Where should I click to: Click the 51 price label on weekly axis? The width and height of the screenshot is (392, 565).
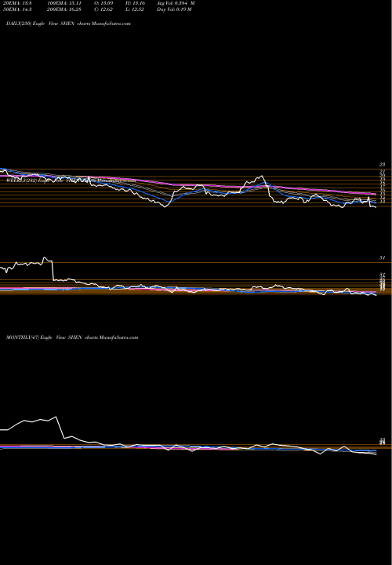click(x=383, y=257)
